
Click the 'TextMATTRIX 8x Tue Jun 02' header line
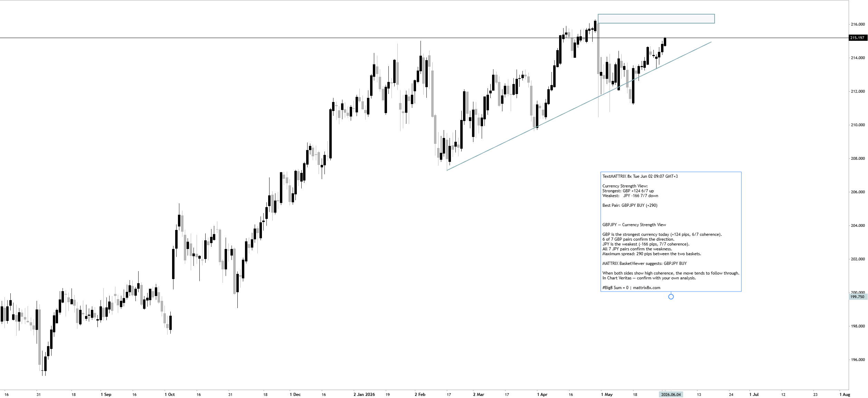tap(640, 176)
